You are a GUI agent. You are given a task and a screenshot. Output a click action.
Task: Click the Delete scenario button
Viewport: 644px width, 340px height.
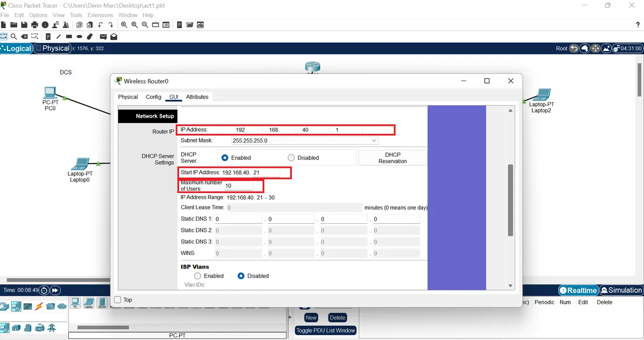coord(338,317)
